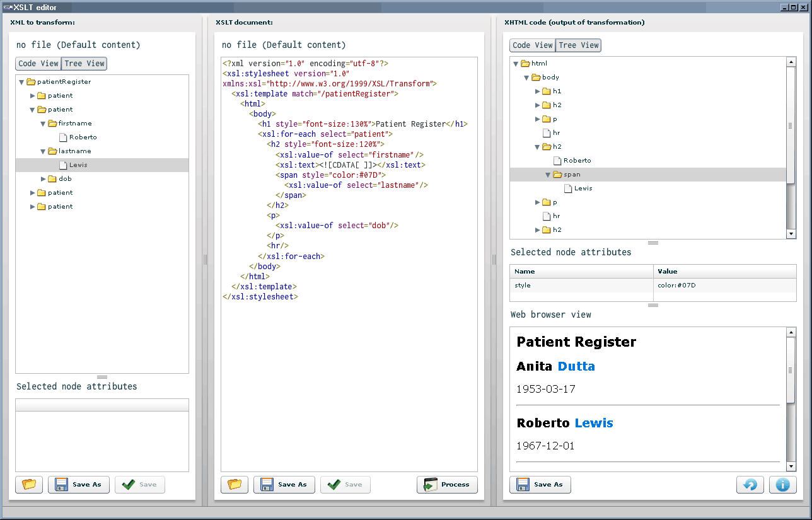
Task: Expand the first p node in output tree
Action: tap(538, 119)
